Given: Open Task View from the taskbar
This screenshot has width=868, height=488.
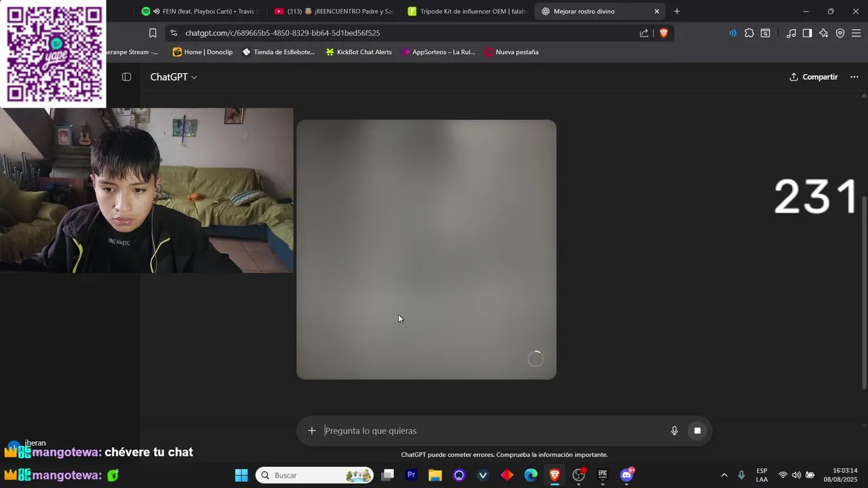Looking at the screenshot, I should 387,475.
